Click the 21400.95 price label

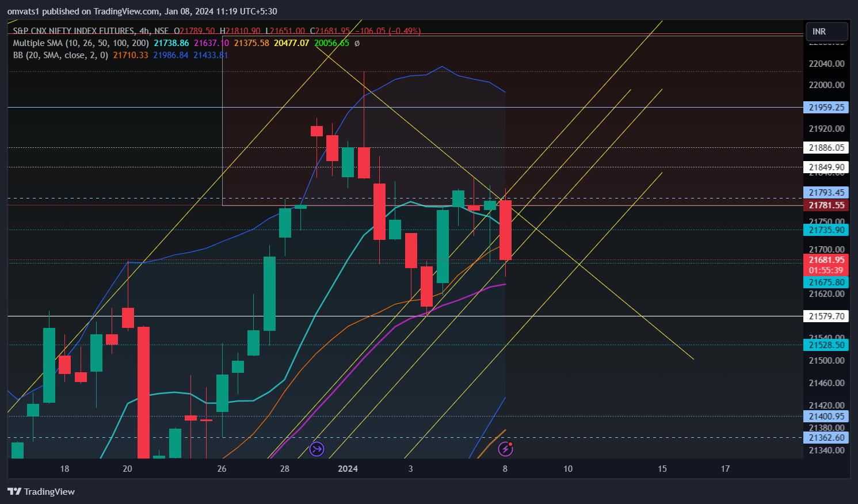(826, 417)
